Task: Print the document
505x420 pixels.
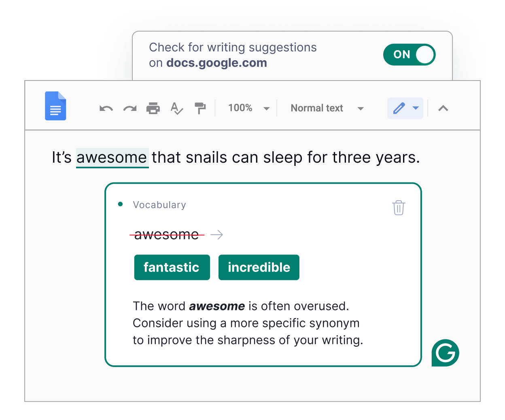Action: [x=153, y=108]
